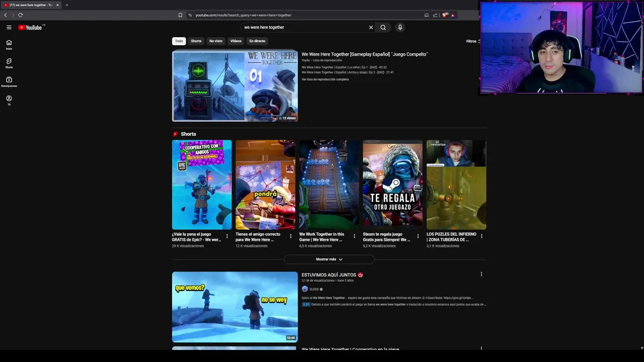Viewport: 644px width, 362px height.
Task: Select the No visto filter chip
Action: (x=216, y=41)
